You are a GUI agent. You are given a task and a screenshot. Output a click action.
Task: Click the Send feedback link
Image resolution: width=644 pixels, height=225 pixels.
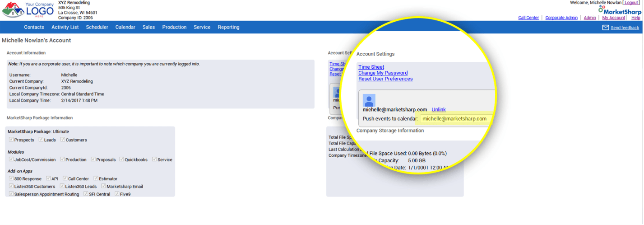point(625,28)
